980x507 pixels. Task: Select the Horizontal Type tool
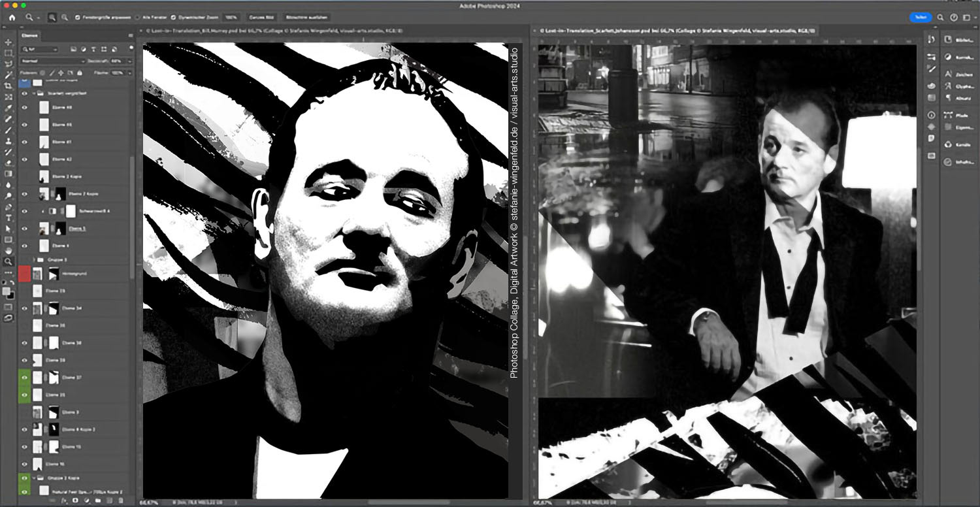click(8, 218)
